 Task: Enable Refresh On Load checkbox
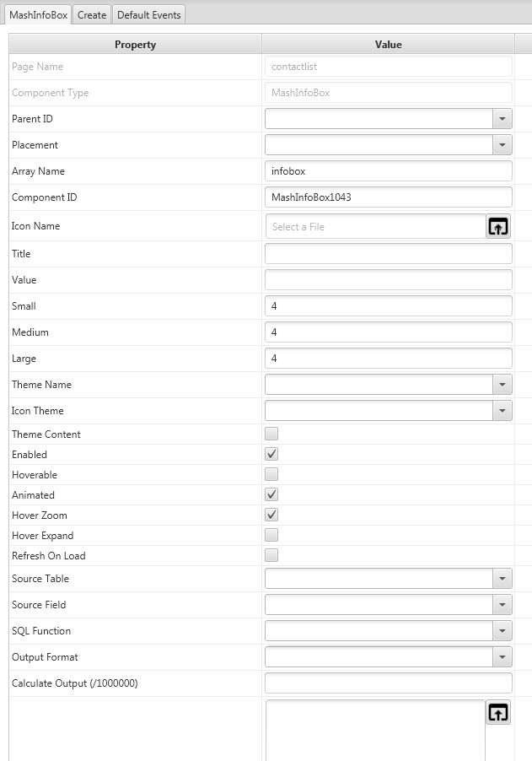271,556
